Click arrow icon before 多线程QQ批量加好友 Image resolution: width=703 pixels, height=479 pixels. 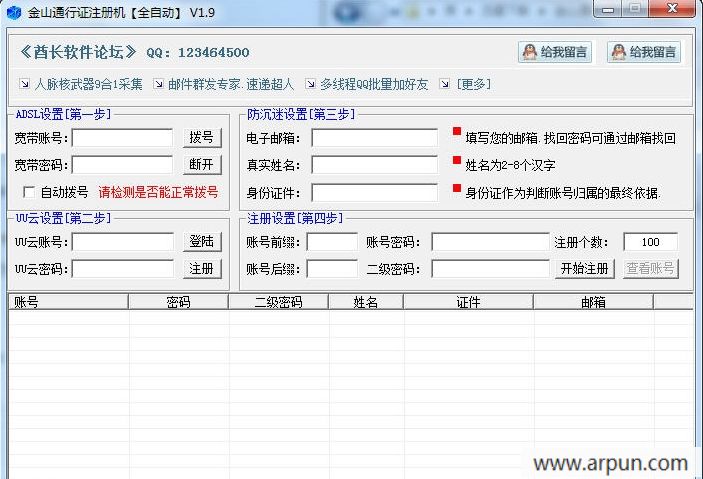click(x=310, y=83)
